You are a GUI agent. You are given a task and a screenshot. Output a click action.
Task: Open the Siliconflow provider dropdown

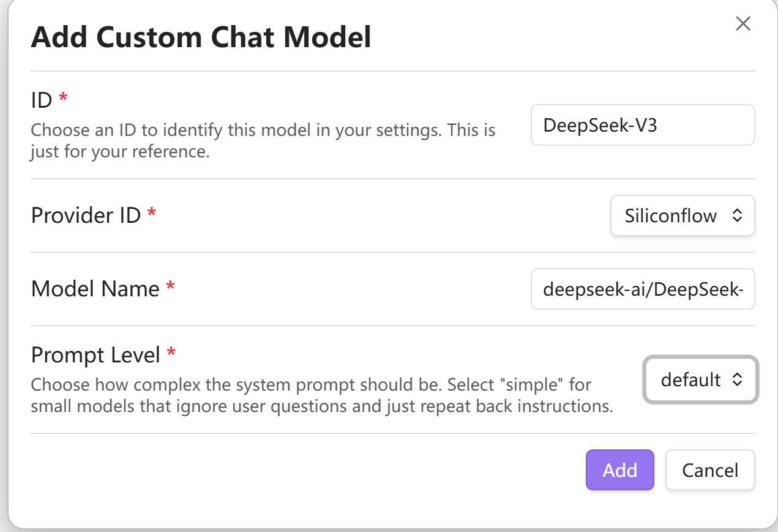682,215
